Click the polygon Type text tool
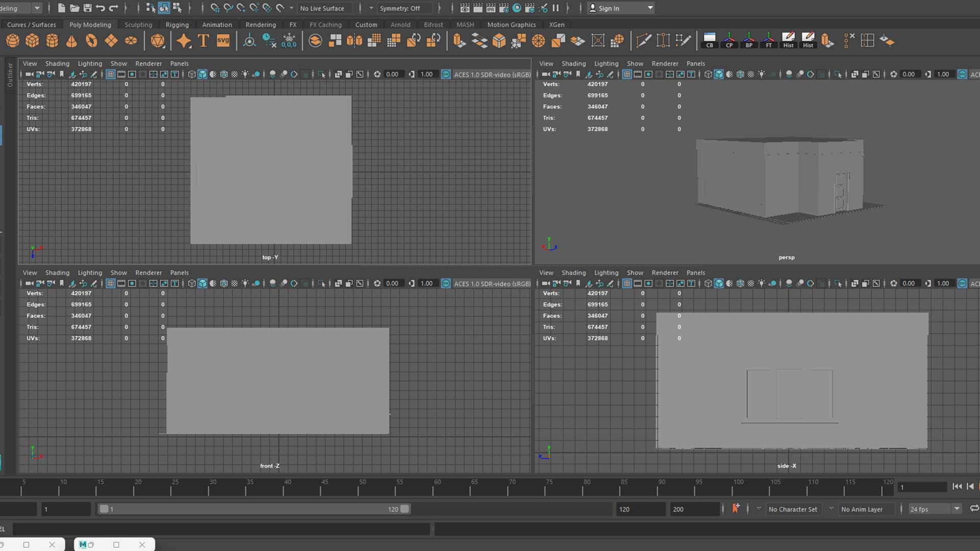Screen dimensions: 980x551 pyautogui.click(x=203, y=41)
